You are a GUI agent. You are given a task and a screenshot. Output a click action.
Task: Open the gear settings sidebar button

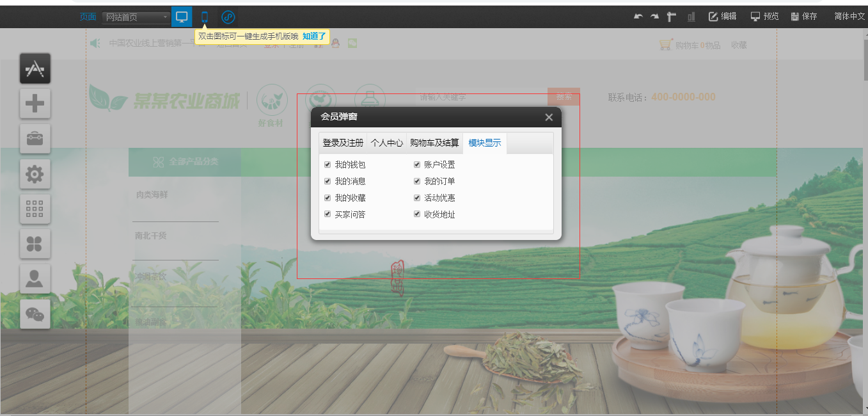click(35, 173)
